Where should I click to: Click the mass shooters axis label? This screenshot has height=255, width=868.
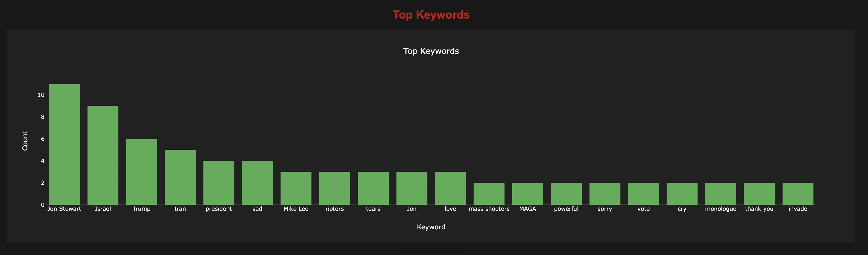[489, 209]
